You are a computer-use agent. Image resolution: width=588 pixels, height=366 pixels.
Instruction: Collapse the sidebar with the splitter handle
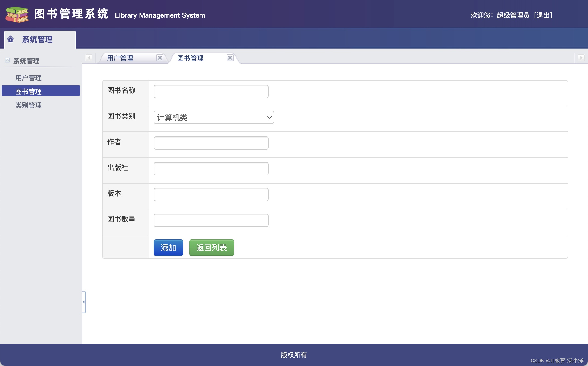click(x=84, y=302)
